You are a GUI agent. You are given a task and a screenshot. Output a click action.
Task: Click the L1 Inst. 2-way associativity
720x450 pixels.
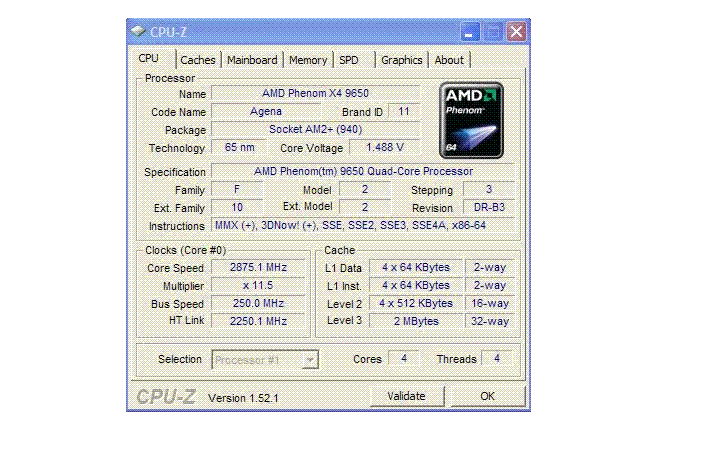point(490,285)
